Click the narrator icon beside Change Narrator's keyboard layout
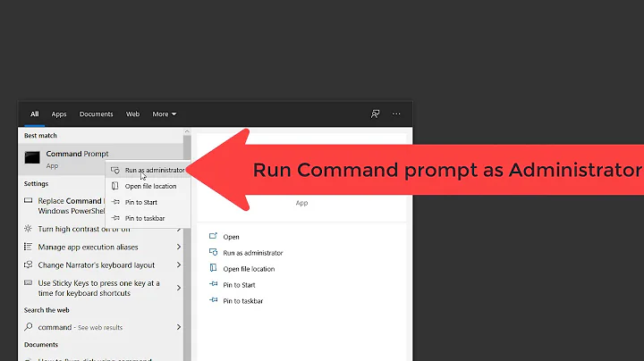644x361 pixels. 28,264
